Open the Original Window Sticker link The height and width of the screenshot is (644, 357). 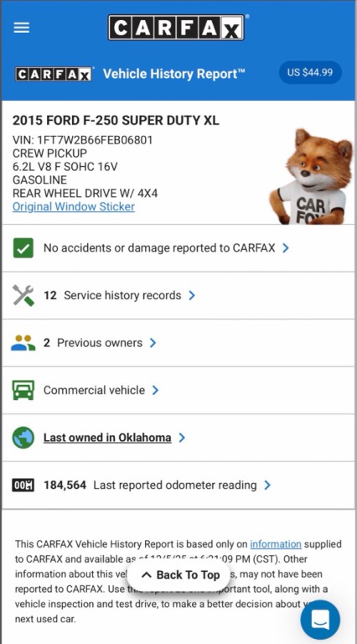pyautogui.click(x=74, y=206)
